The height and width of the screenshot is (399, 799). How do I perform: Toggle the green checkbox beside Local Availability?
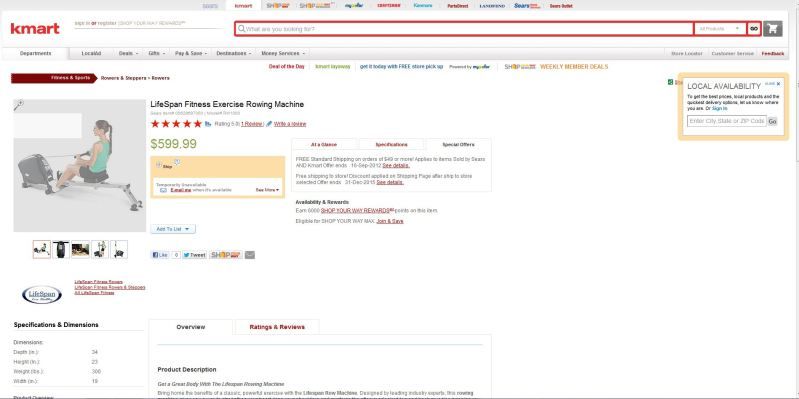(x=671, y=82)
